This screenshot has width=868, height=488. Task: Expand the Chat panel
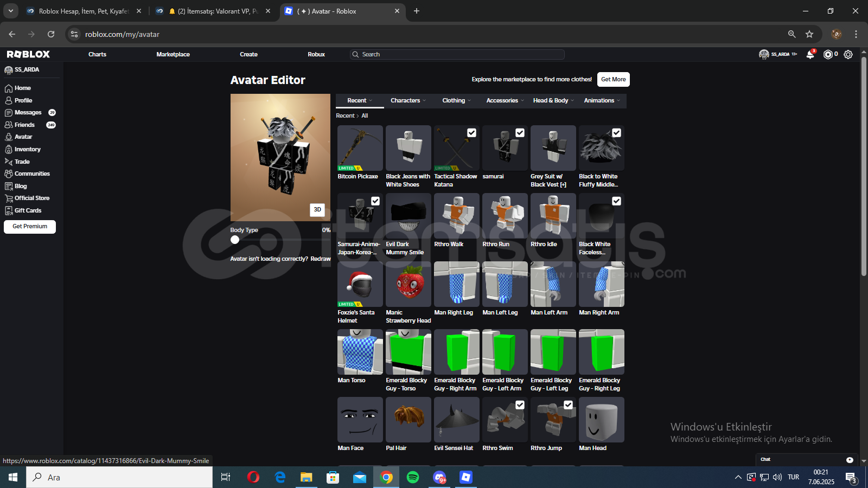point(807,460)
